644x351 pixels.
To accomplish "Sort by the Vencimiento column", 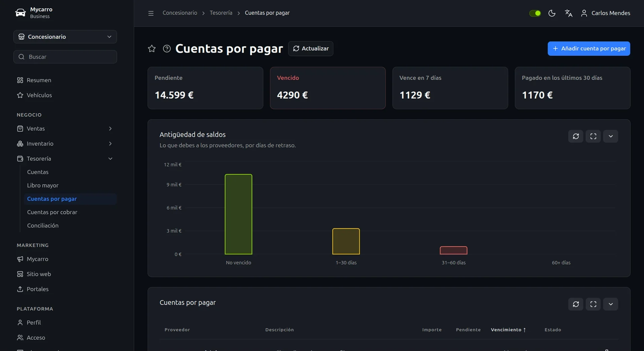I will click(508, 330).
